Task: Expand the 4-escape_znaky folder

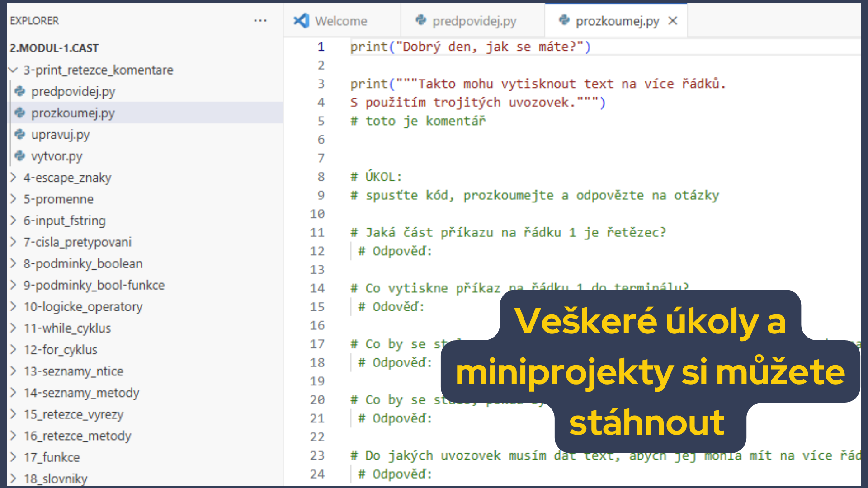Action: tap(14, 177)
